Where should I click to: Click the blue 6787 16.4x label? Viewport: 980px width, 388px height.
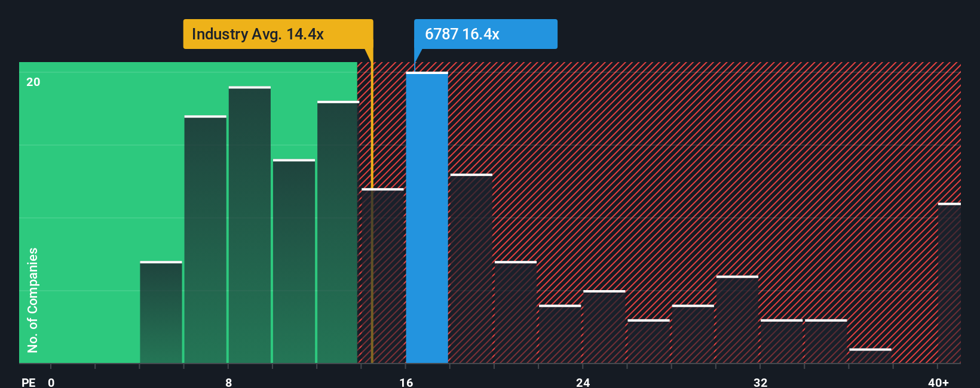pos(486,34)
